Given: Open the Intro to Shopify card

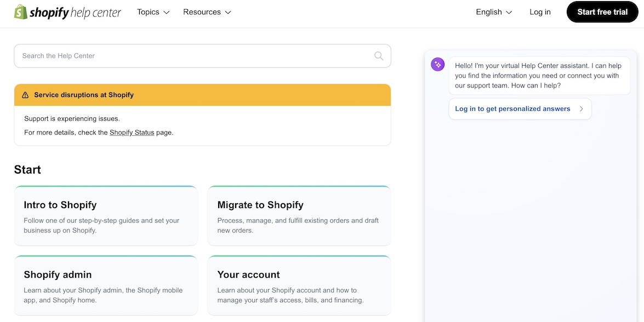Looking at the screenshot, I should click(x=106, y=216).
